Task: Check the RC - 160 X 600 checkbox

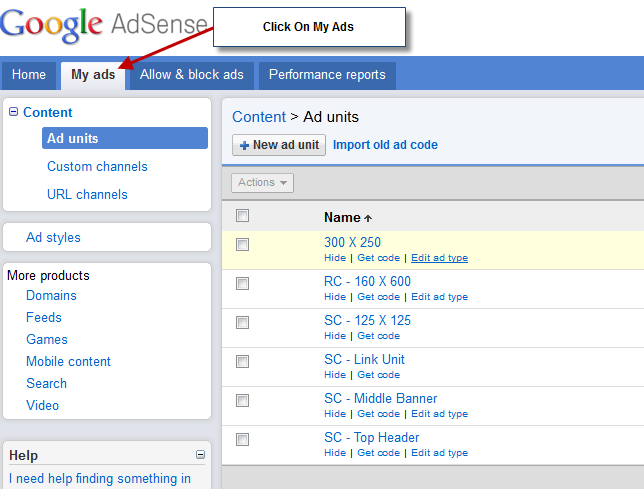Action: tap(242, 283)
